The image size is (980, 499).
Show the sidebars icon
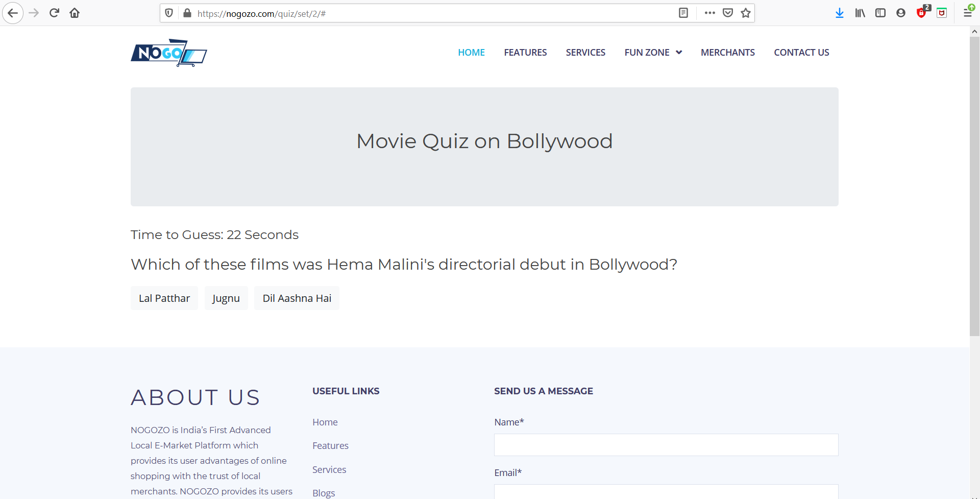click(880, 13)
